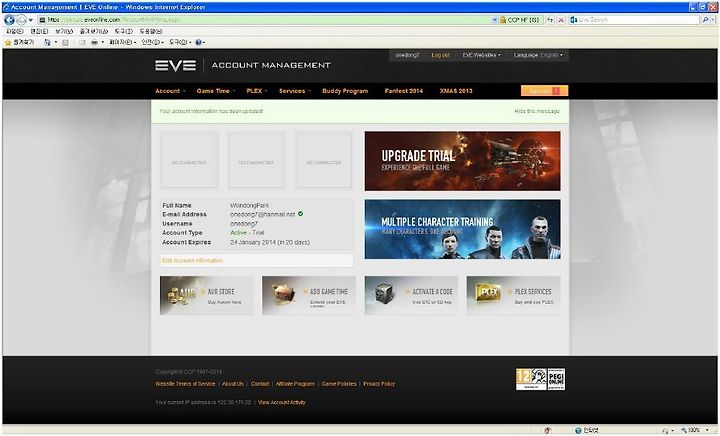Open the PLEX Services tile
Viewport: 720px width, 436px height.
click(x=513, y=295)
